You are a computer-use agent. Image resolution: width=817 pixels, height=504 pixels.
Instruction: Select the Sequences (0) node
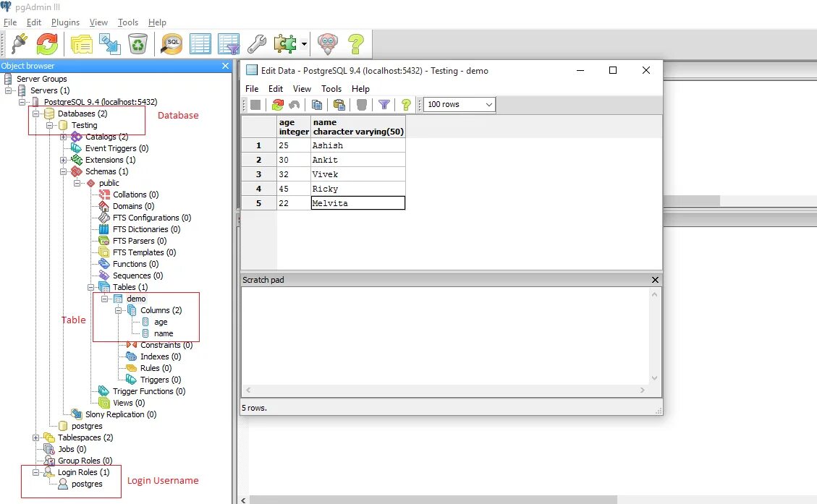point(137,276)
